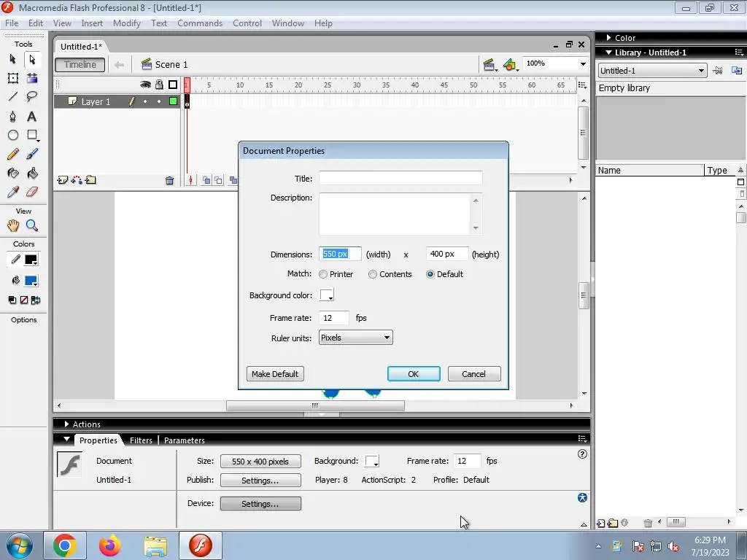Image resolution: width=747 pixels, height=560 pixels.
Task: Click the Publish Settings button
Action: (x=260, y=481)
